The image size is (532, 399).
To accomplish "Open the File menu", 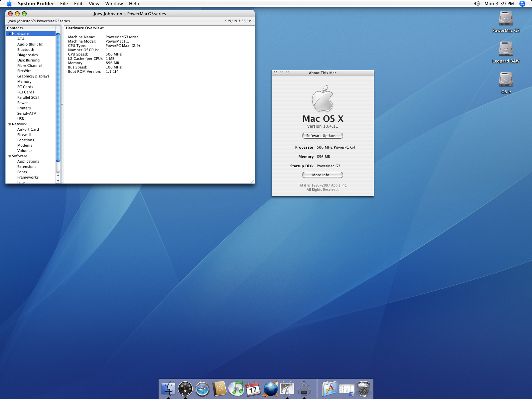I will 64,4.
